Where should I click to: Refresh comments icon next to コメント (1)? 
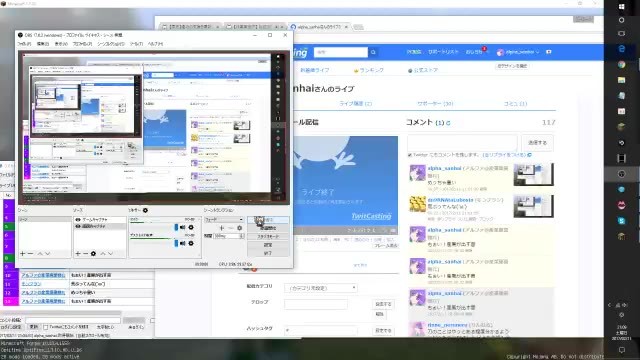tap(448, 123)
